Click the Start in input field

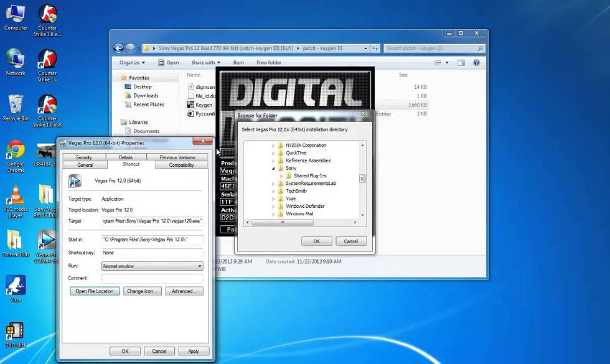pyautogui.click(x=152, y=240)
